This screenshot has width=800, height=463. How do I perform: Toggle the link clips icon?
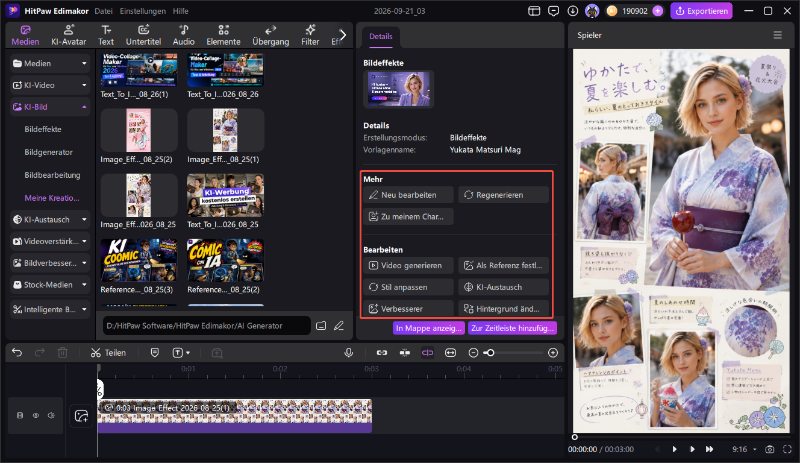tap(382, 353)
